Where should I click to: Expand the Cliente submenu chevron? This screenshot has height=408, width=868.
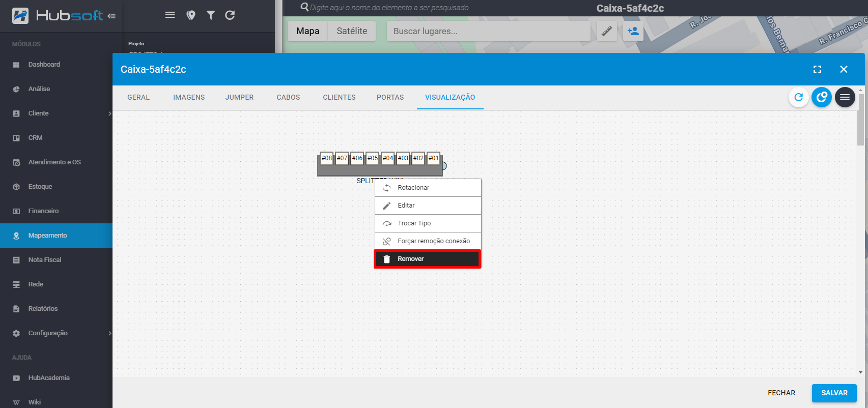(x=109, y=113)
